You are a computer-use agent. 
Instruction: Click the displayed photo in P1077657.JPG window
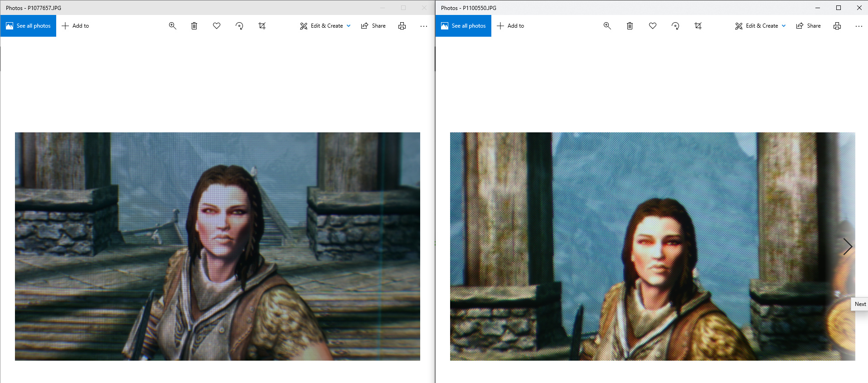pos(218,247)
